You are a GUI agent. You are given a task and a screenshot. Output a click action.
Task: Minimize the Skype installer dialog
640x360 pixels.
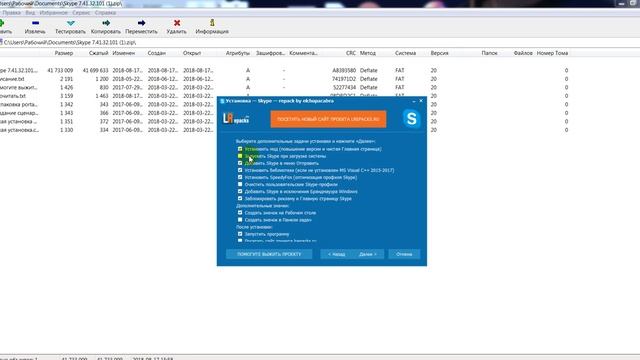point(414,101)
